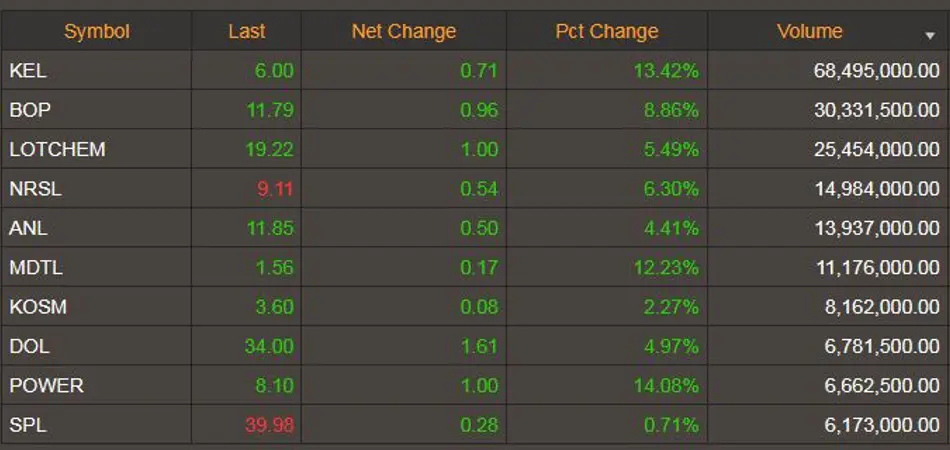Sort by the Last price column header
Screen dimensions: 950x450
tap(246, 32)
